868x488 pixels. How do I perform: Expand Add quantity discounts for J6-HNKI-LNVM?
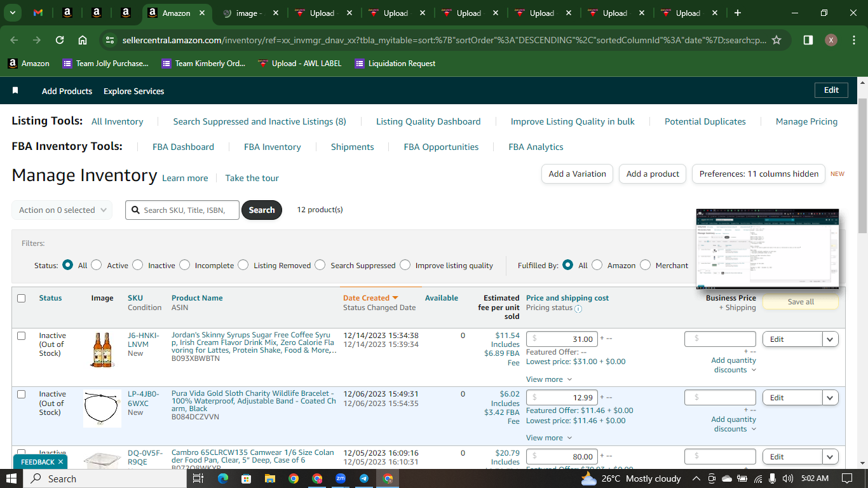(x=734, y=365)
